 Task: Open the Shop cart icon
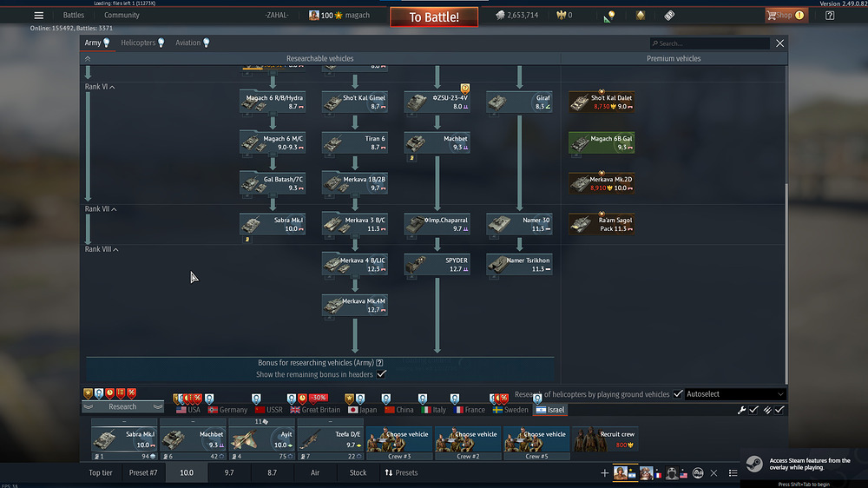point(772,16)
